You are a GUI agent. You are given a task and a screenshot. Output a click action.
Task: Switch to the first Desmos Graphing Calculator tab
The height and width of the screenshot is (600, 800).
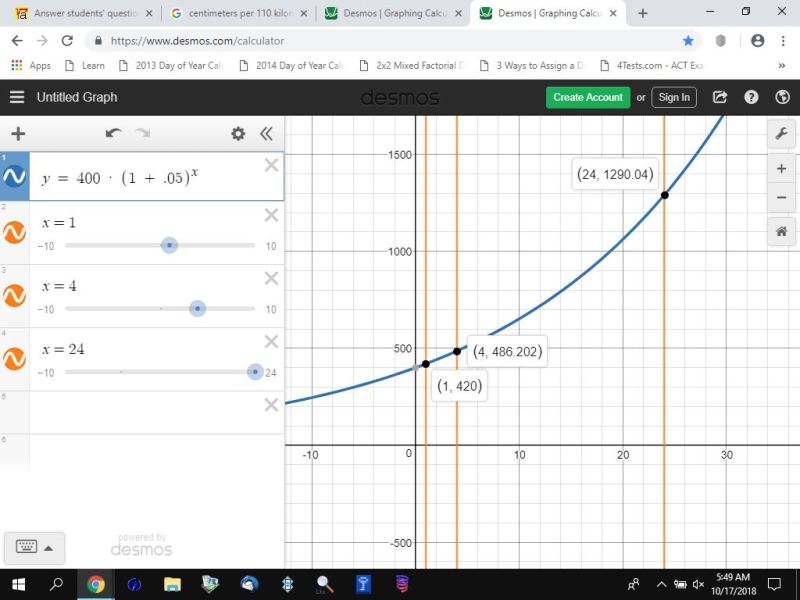394,13
